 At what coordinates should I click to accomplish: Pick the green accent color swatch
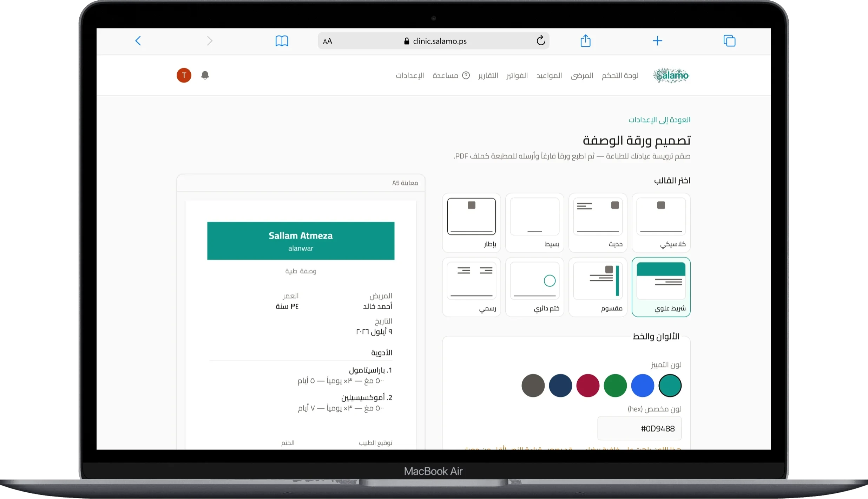coord(615,385)
